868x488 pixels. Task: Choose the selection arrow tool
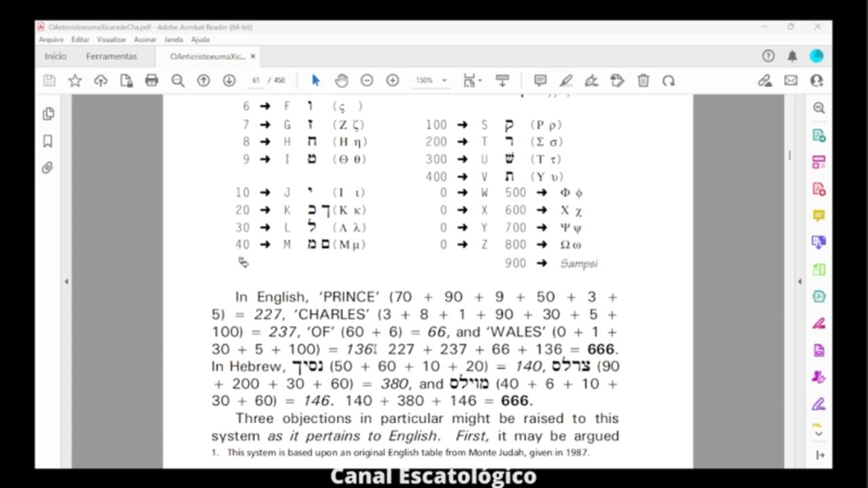pos(315,81)
